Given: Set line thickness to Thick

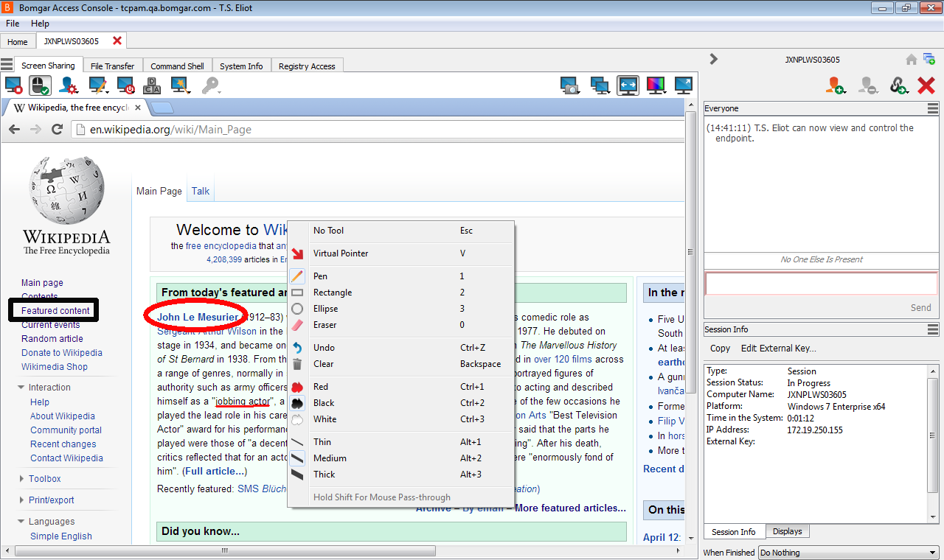Looking at the screenshot, I should 400,475.
